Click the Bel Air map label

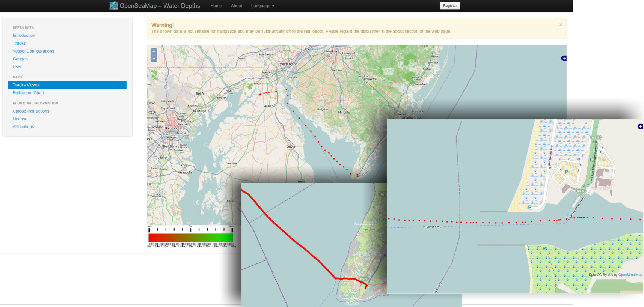point(201,93)
